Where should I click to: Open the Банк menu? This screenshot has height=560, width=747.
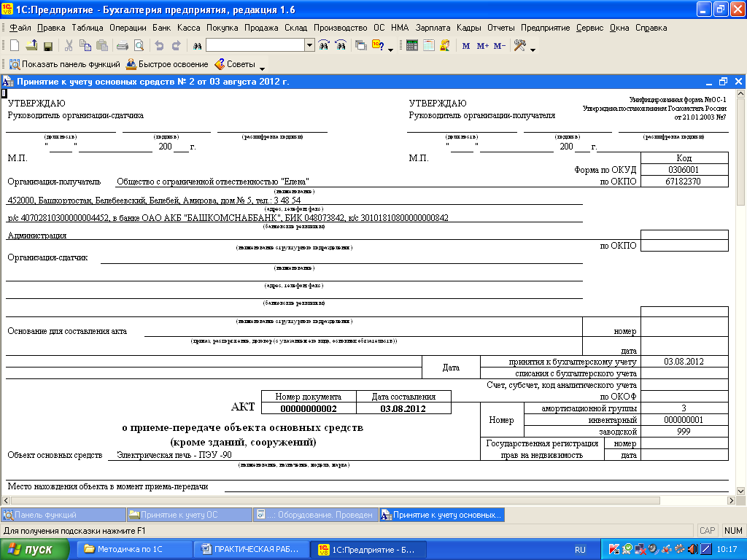point(161,28)
